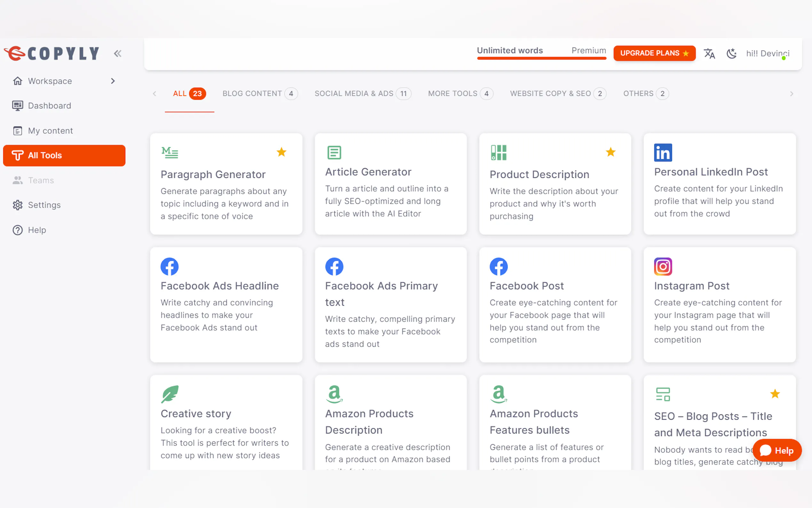Click the Creative story leaf icon

(169, 394)
